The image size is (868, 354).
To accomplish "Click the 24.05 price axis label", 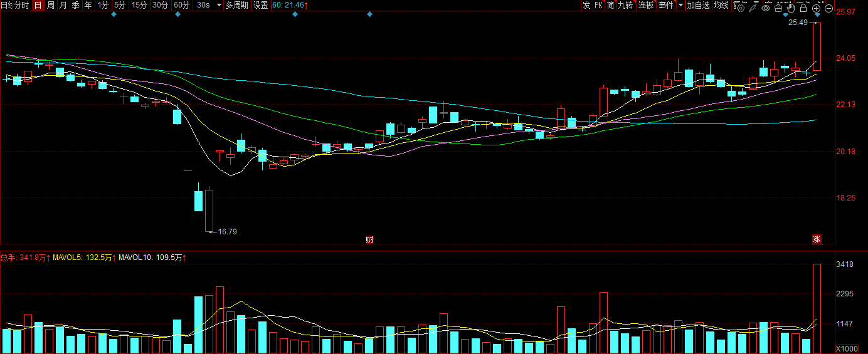I will [x=847, y=58].
